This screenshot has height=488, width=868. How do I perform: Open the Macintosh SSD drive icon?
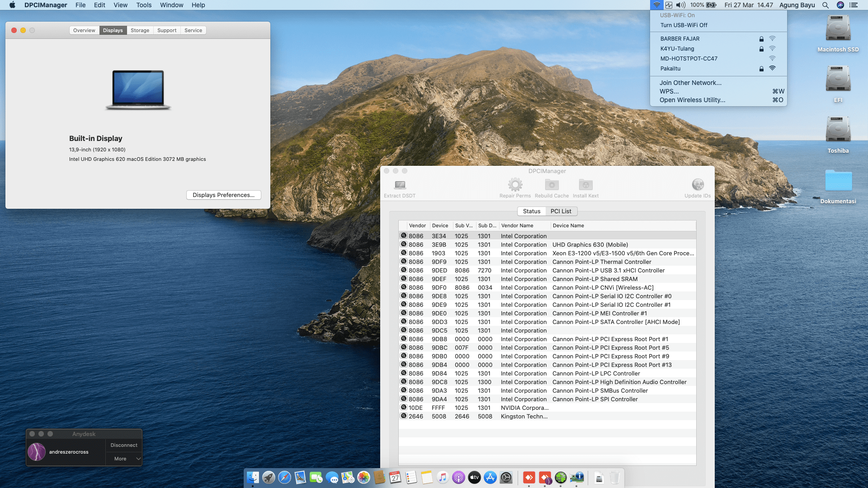pos(838,29)
